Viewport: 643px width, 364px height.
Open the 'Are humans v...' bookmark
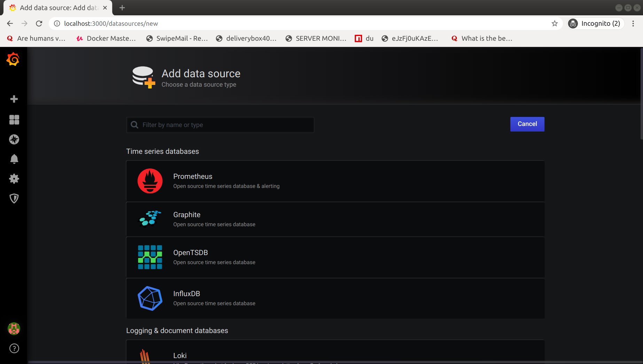click(36, 38)
